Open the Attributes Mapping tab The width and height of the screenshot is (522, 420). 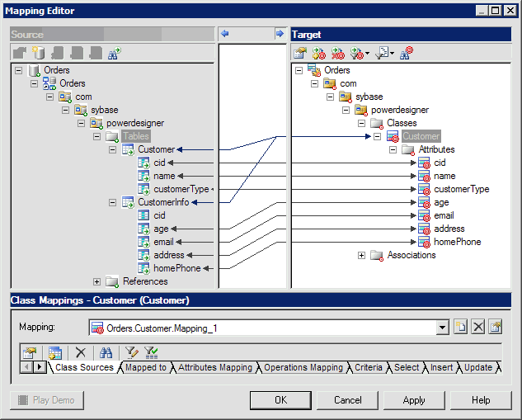click(215, 367)
